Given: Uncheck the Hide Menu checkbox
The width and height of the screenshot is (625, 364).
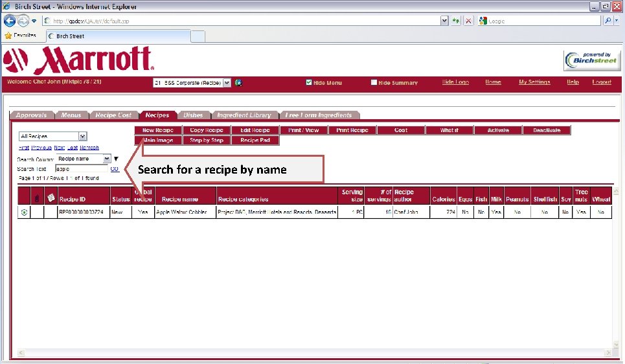Looking at the screenshot, I should coord(308,82).
